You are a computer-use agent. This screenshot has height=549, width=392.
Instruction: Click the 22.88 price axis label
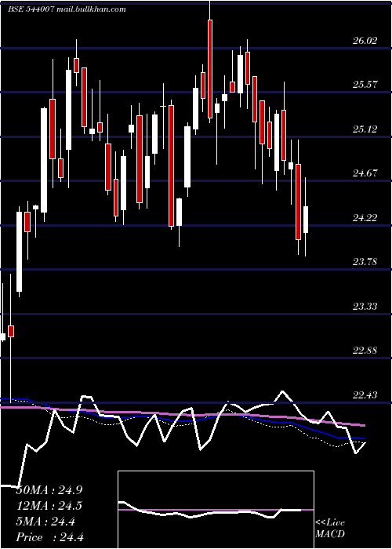(365, 350)
